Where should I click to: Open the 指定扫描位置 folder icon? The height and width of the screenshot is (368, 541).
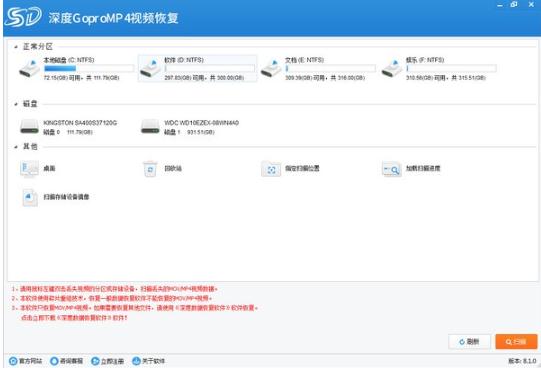pos(271,169)
